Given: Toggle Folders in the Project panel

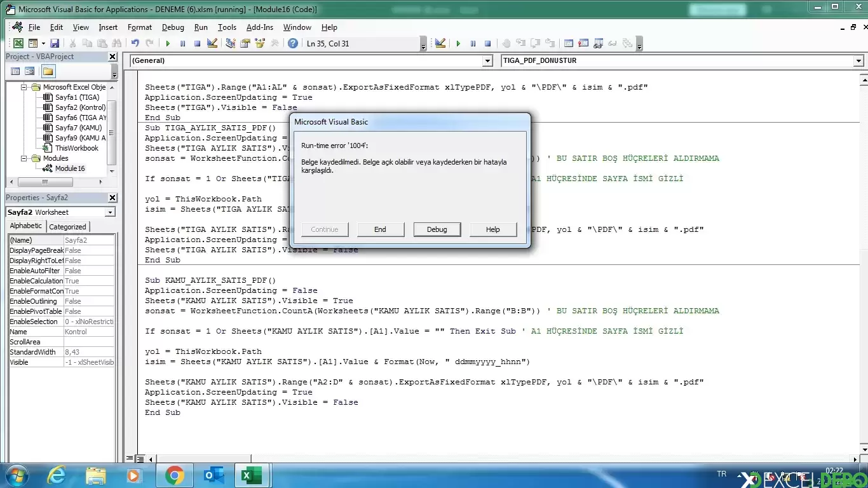Looking at the screenshot, I should pyautogui.click(x=48, y=71).
